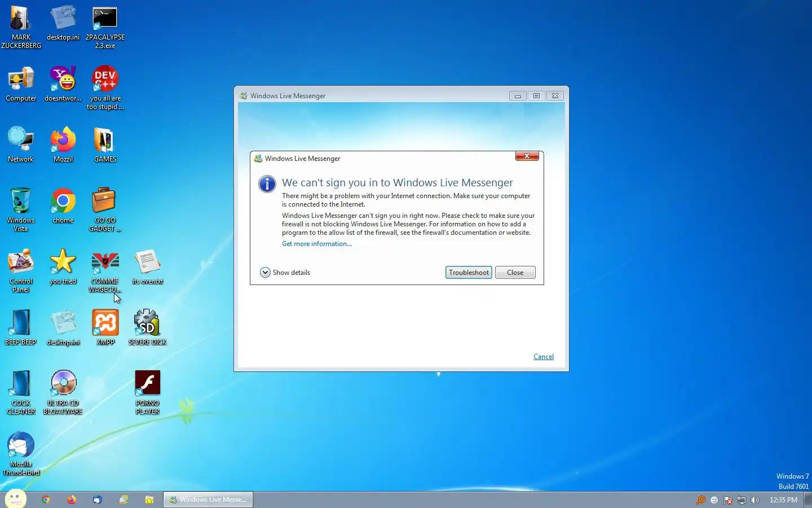Image resolution: width=812 pixels, height=508 pixels.
Task: Open the Start menu smiley orb
Action: click(x=15, y=499)
